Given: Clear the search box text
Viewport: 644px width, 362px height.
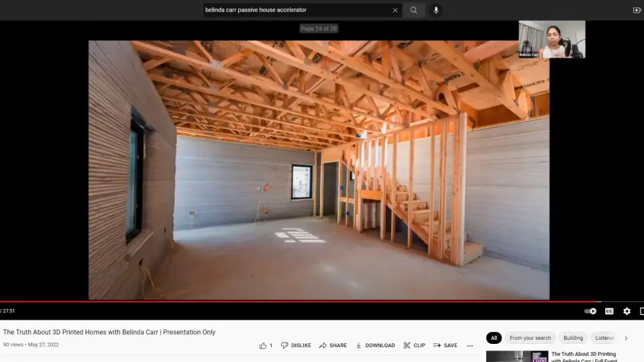Looking at the screenshot, I should point(395,10).
